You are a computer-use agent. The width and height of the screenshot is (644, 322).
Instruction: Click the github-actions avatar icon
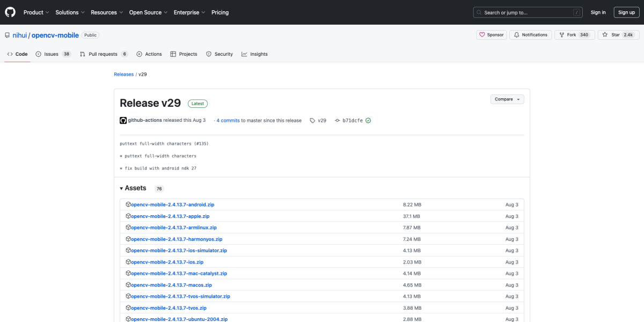(123, 120)
